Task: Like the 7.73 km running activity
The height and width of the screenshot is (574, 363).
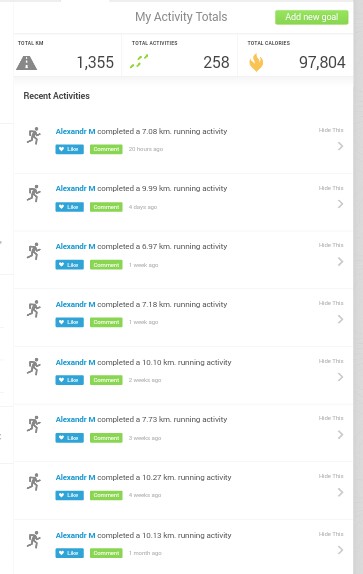Action: coord(70,438)
